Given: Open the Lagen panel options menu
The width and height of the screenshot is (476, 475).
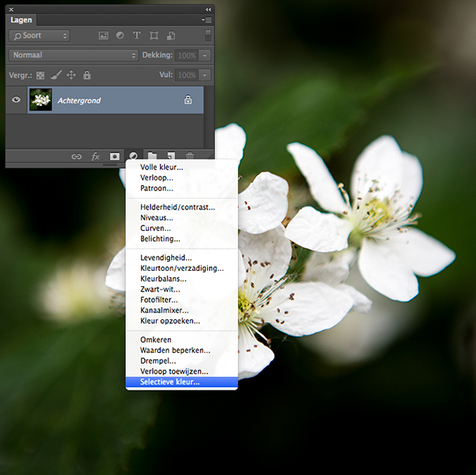Looking at the screenshot, I should (x=207, y=20).
